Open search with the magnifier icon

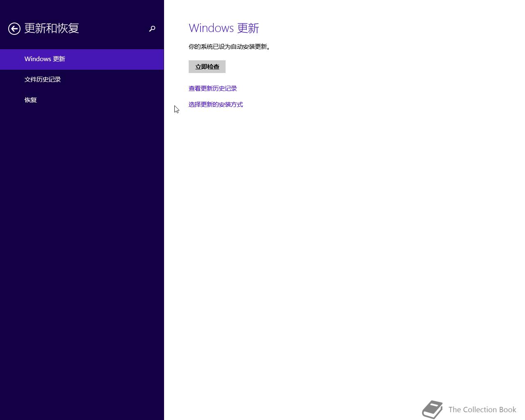[152, 29]
